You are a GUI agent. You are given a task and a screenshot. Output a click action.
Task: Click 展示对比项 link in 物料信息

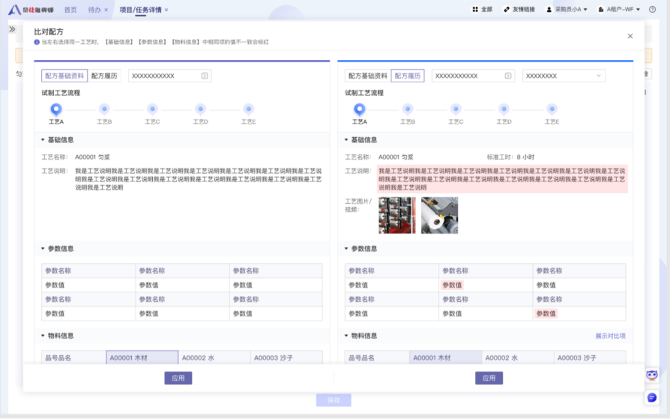(x=610, y=336)
